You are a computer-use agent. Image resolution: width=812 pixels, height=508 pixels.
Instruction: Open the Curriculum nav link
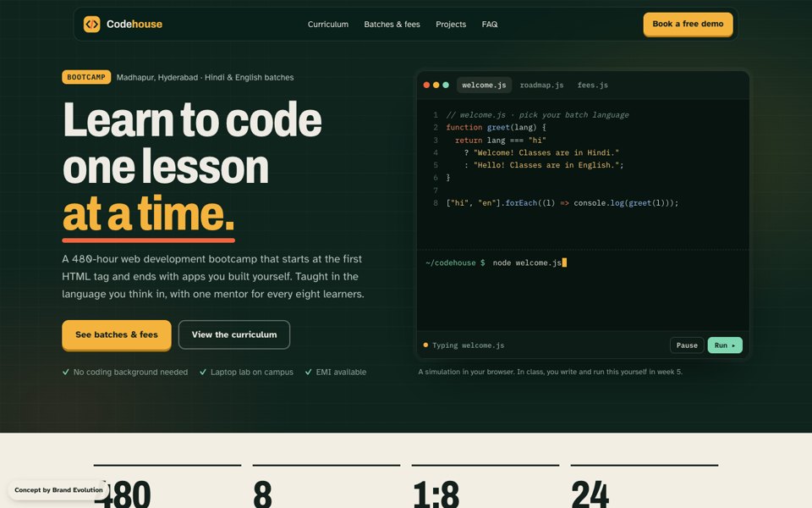(x=328, y=25)
